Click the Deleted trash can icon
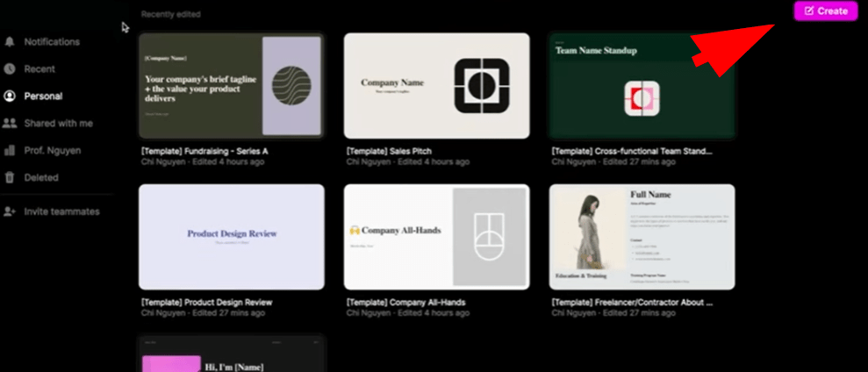 pyautogui.click(x=10, y=178)
